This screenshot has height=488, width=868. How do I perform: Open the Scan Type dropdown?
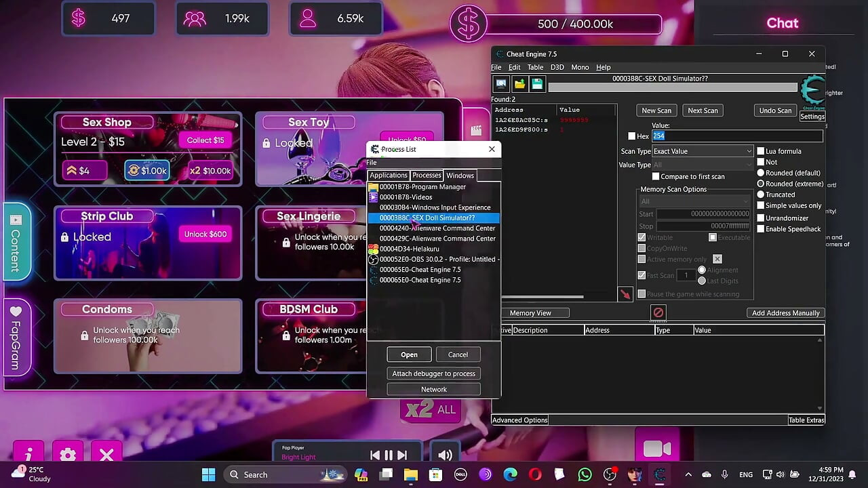703,151
